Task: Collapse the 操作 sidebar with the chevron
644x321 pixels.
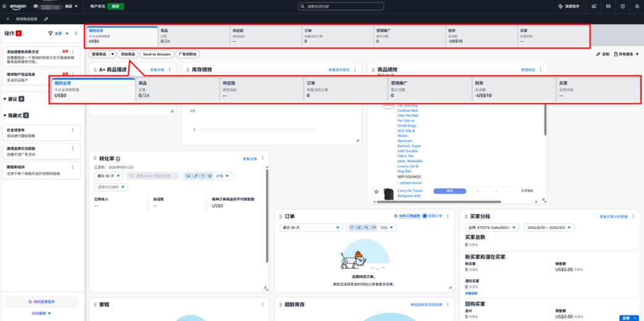Action: (76, 33)
